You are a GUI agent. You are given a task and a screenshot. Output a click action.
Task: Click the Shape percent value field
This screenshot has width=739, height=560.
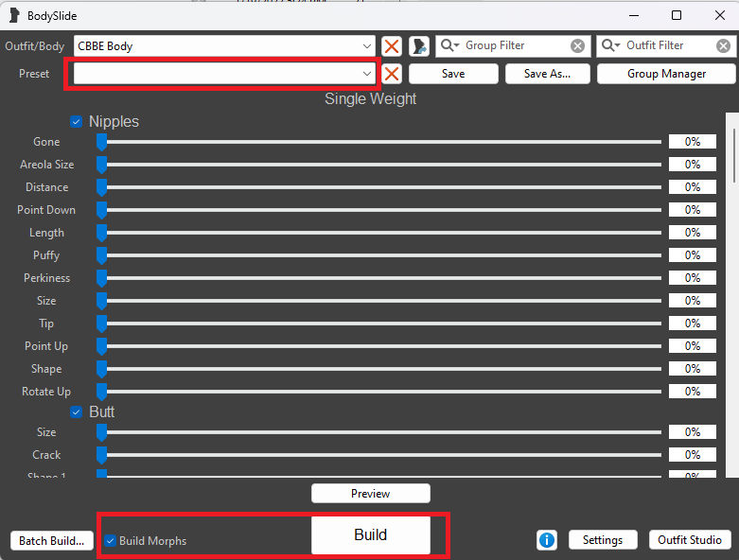pos(693,369)
